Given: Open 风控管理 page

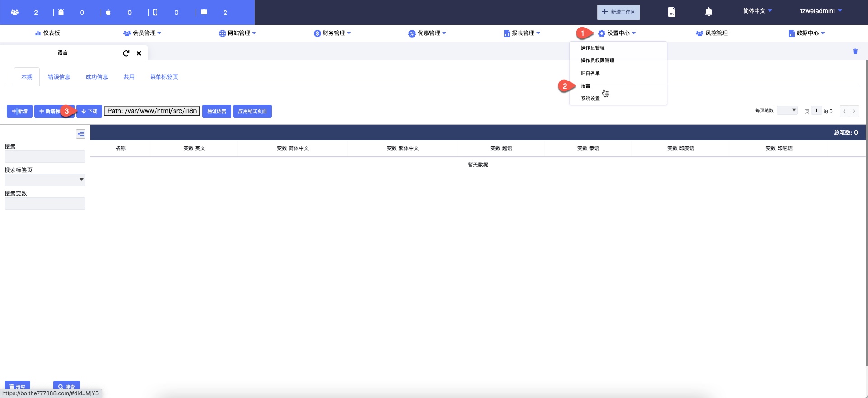Looking at the screenshot, I should (x=712, y=33).
